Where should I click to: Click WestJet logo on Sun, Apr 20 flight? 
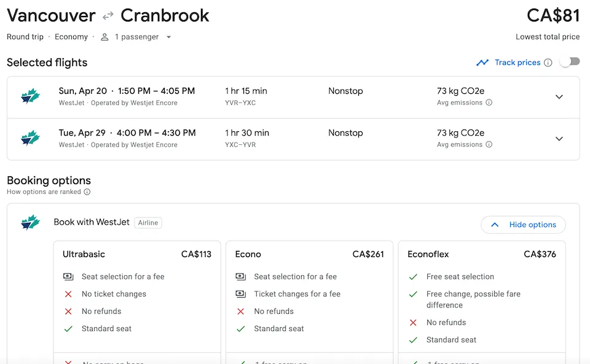click(x=30, y=96)
